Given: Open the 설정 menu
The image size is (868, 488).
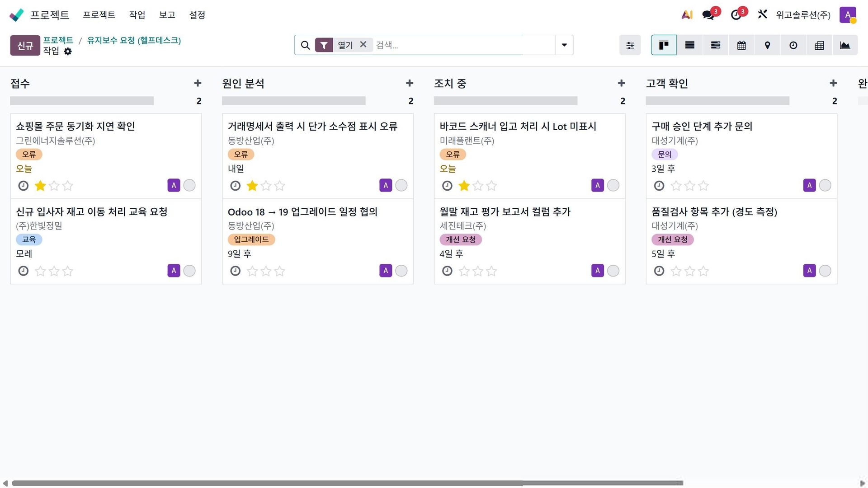Looking at the screenshot, I should point(197,15).
